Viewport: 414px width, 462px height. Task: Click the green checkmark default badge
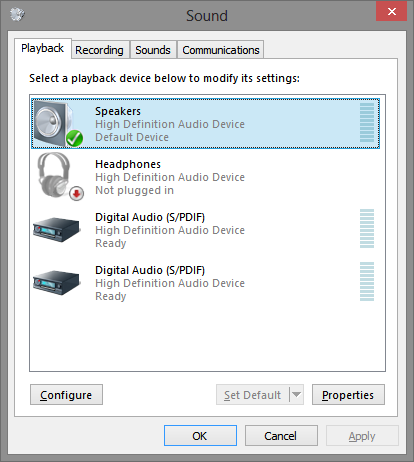pos(74,138)
